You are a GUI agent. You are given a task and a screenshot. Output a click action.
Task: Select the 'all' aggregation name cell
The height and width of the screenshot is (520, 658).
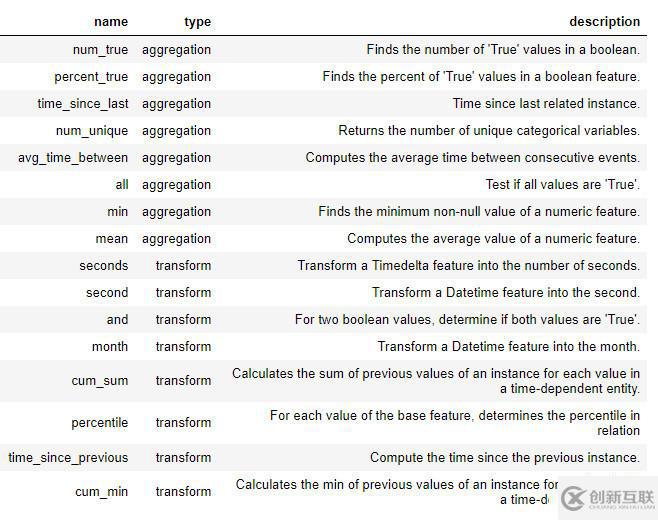click(x=121, y=184)
